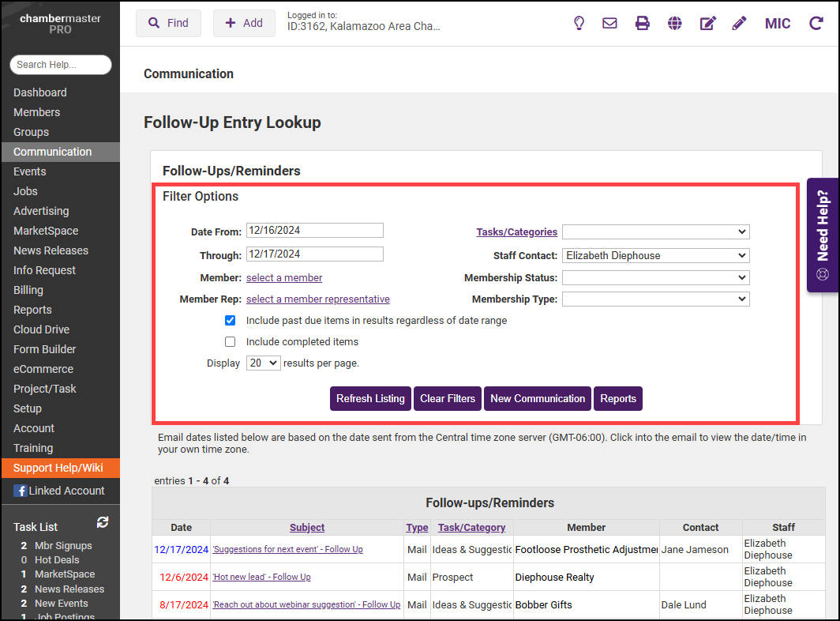
Task: Open the envelope mail icon
Action: (609, 23)
